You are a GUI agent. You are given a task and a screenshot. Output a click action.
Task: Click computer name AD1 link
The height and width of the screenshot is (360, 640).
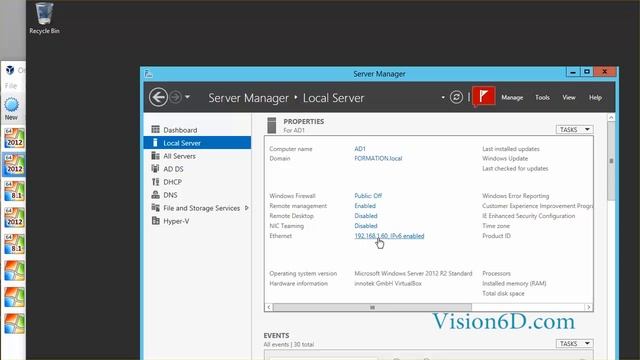point(360,149)
